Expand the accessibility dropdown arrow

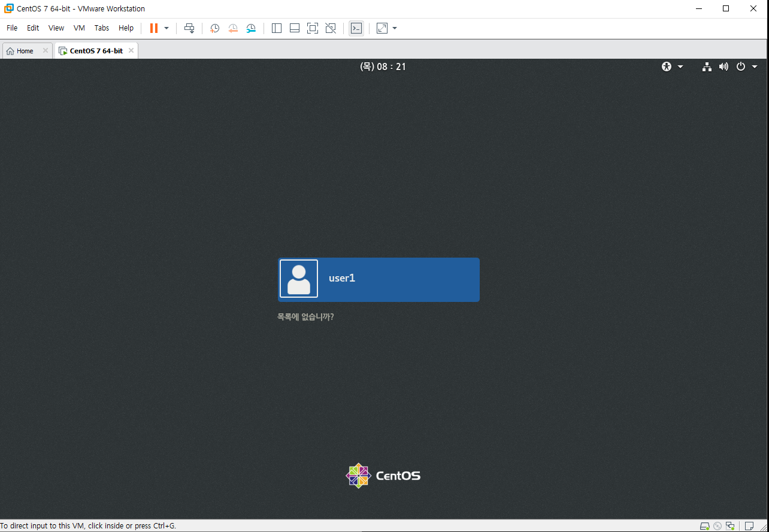point(680,66)
